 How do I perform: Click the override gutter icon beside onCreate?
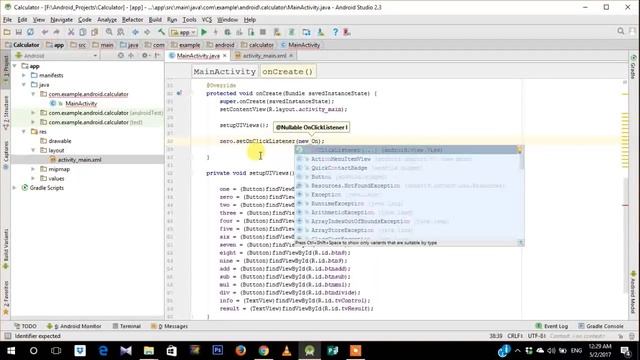pyautogui.click(x=179, y=93)
